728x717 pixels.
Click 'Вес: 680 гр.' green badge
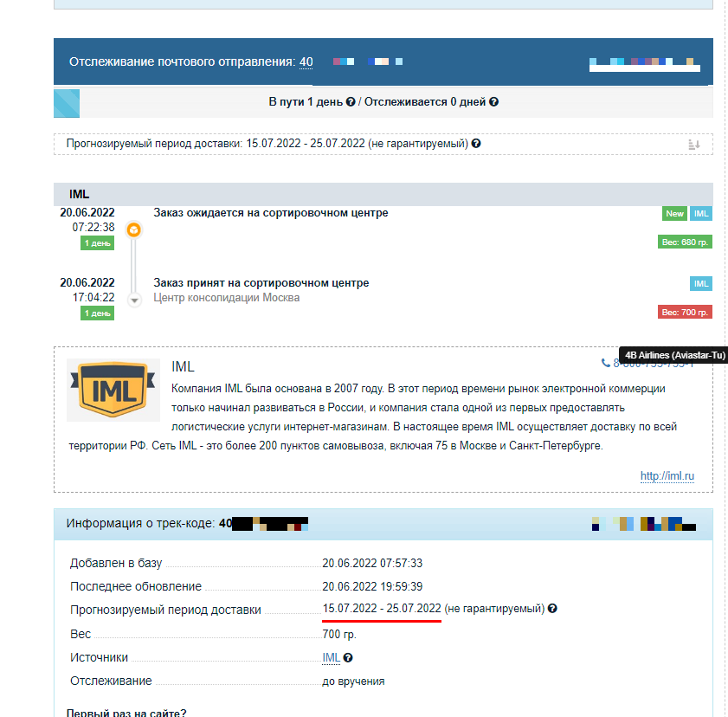[685, 242]
